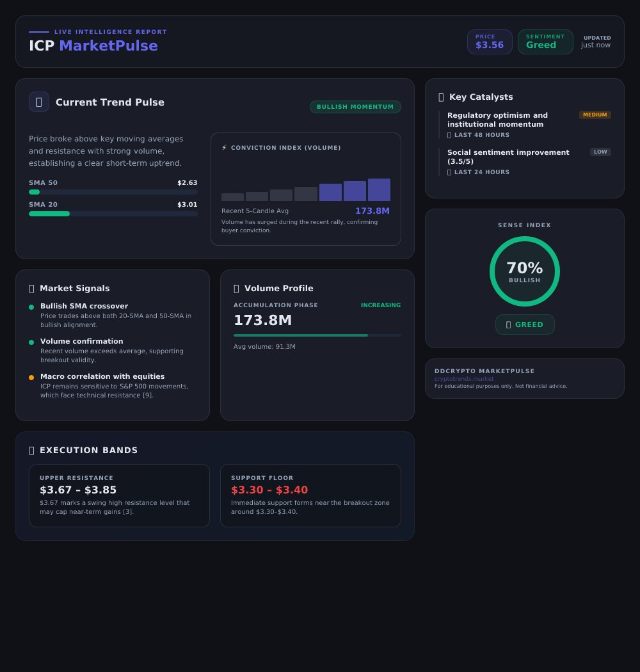Click the icon inside the Greed pill
The height and width of the screenshot is (672, 640).
click(x=508, y=325)
